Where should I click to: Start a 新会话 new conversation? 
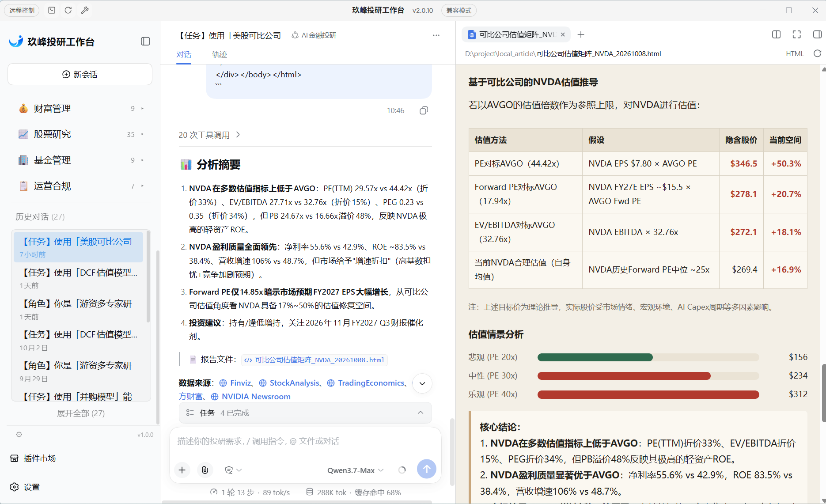pyautogui.click(x=80, y=74)
